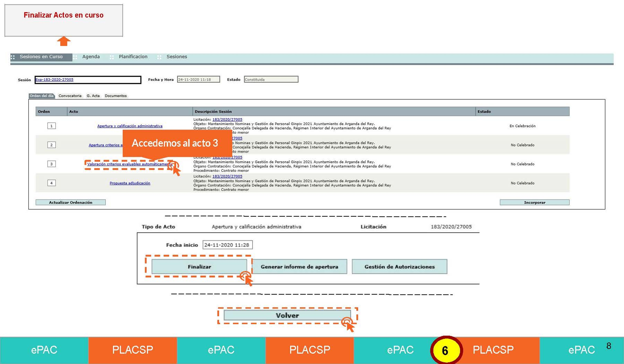Click the Fecha inicio date field
This screenshot has width=624, height=364.
coord(227,245)
